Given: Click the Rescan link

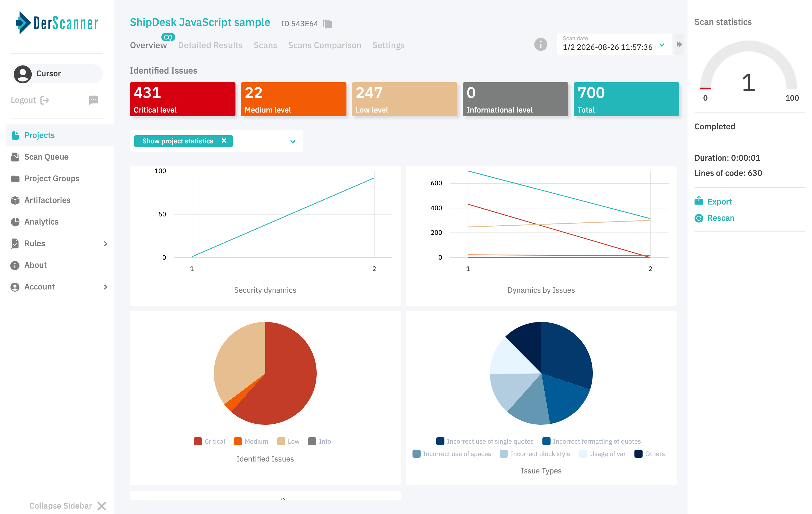Looking at the screenshot, I should pyautogui.click(x=721, y=218).
